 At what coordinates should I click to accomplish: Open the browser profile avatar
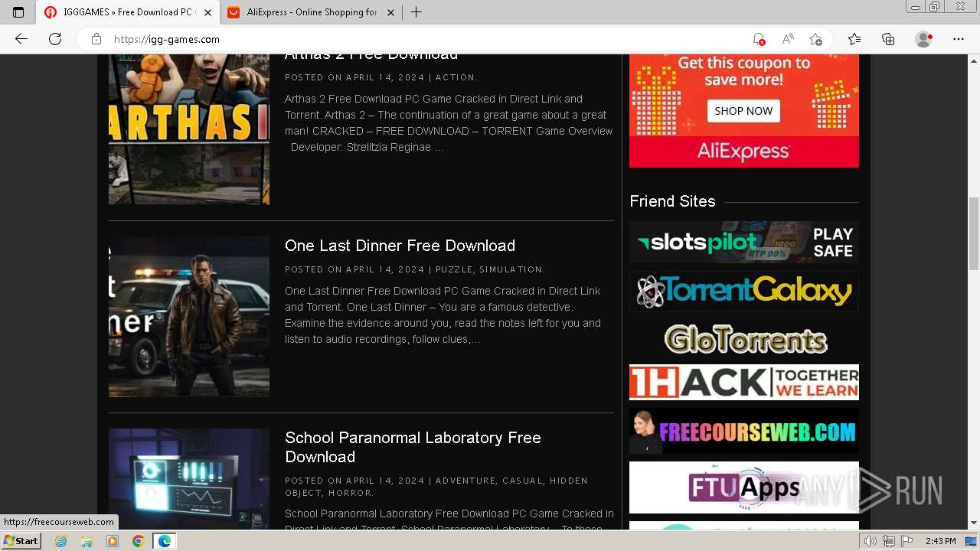924,39
